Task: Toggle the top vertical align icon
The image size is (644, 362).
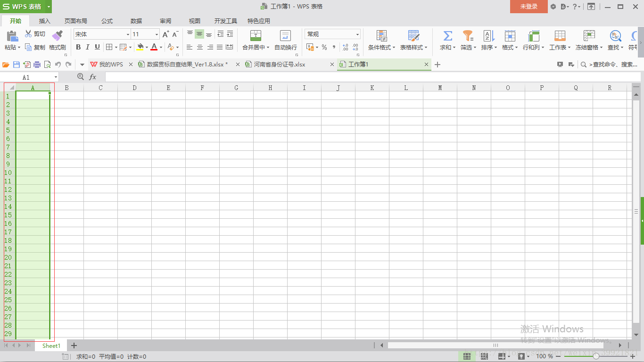Action: 190,34
